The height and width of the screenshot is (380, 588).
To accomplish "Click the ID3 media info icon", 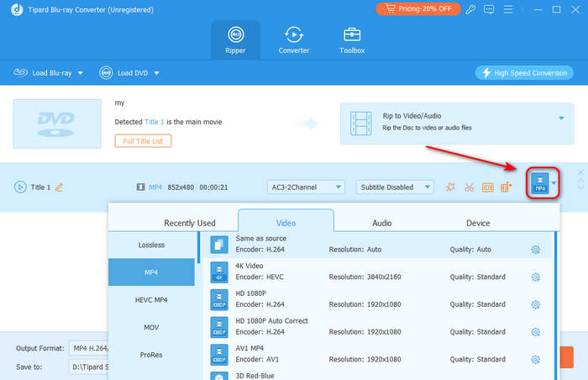I will [x=487, y=187].
